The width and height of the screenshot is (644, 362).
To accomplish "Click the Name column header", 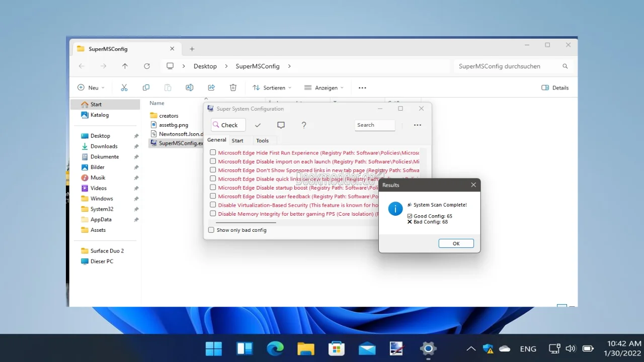I will (157, 103).
